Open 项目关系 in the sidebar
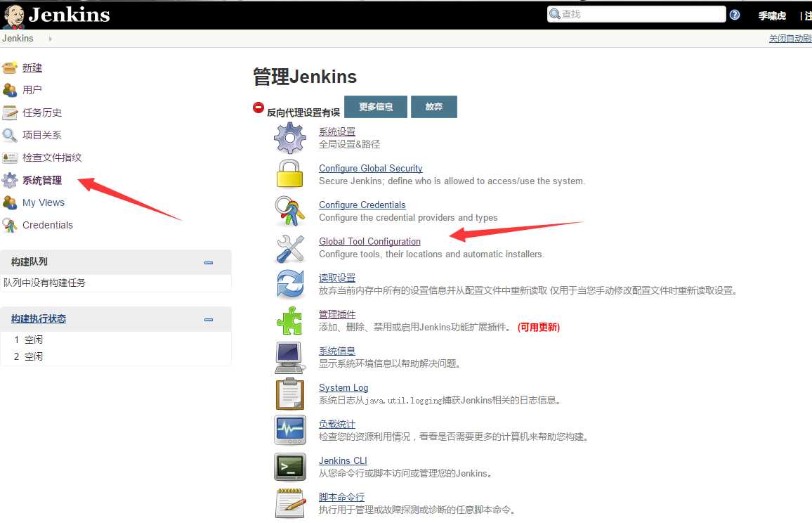The height and width of the screenshot is (523, 812). tap(42, 135)
